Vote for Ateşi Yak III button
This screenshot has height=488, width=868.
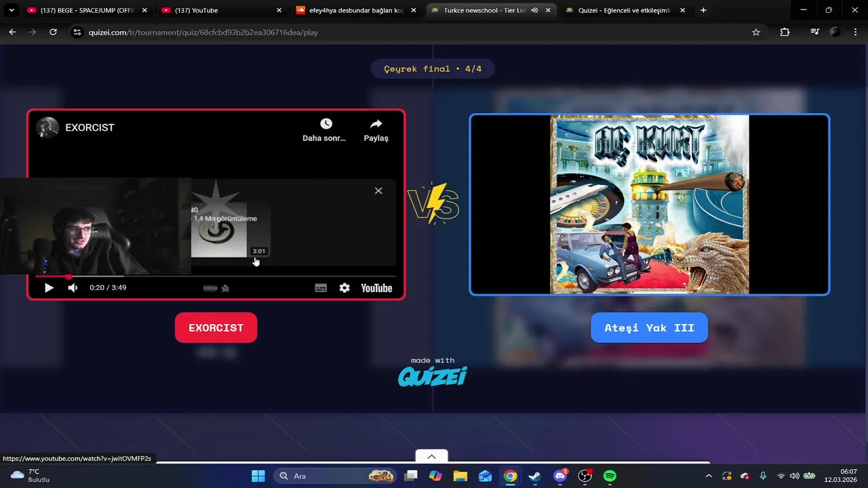pyautogui.click(x=649, y=327)
